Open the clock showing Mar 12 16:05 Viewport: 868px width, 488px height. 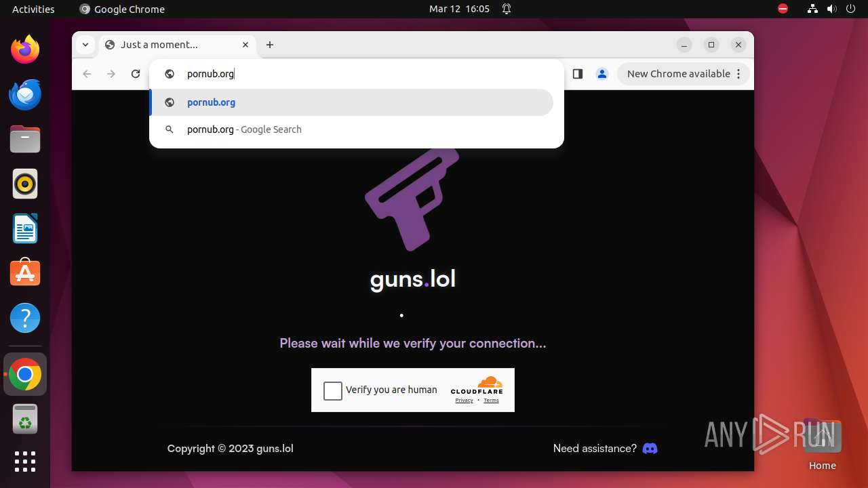(459, 9)
